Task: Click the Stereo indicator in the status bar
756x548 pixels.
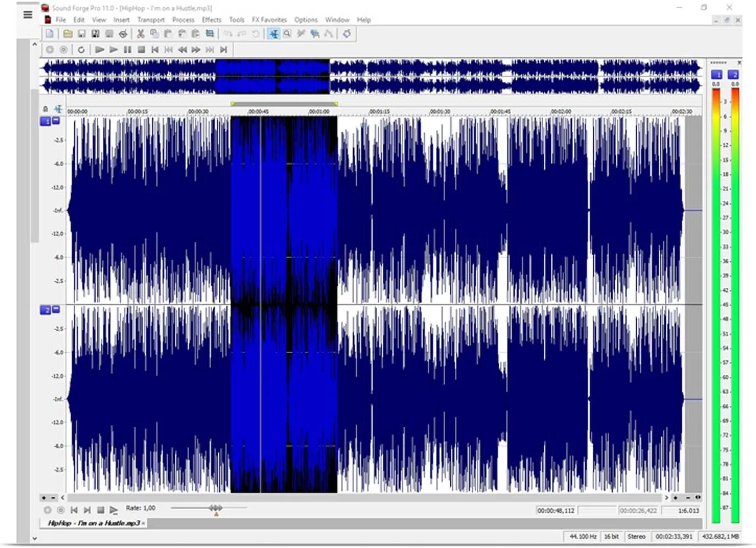Action: click(x=636, y=536)
